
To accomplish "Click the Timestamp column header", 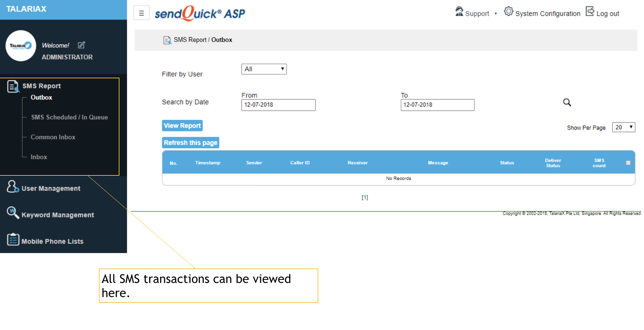I will (208, 163).
